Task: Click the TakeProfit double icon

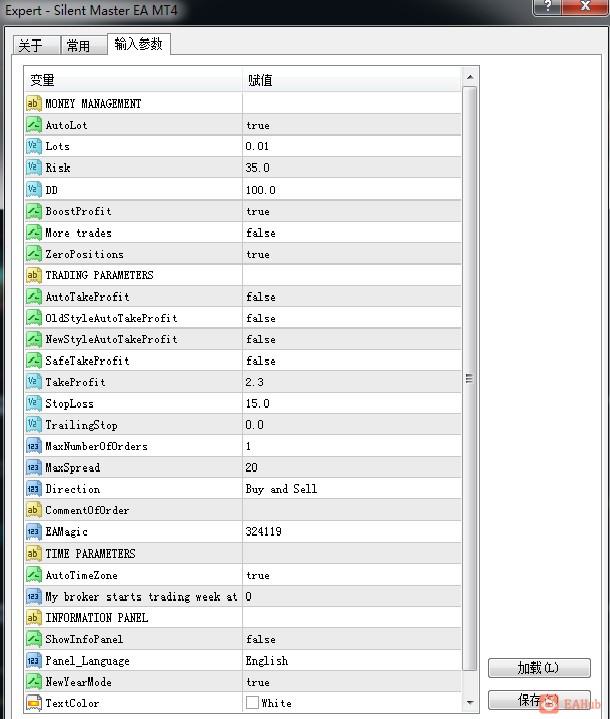Action: click(33, 382)
